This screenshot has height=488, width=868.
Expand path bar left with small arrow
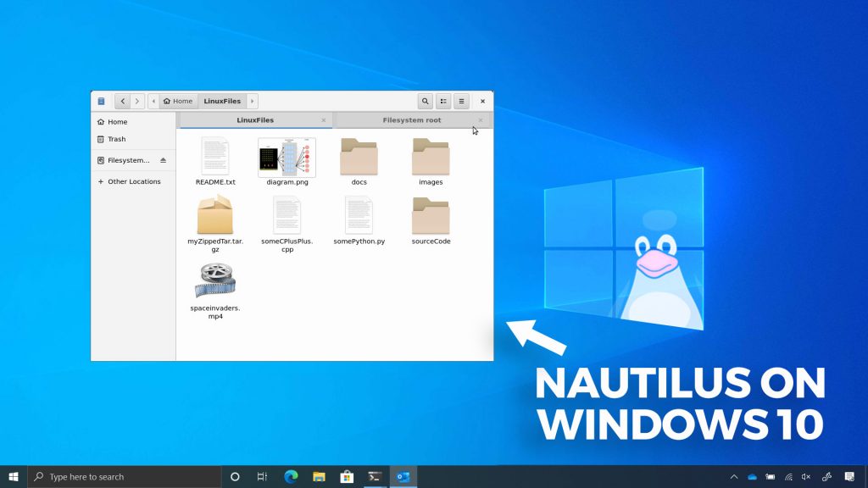[153, 102]
